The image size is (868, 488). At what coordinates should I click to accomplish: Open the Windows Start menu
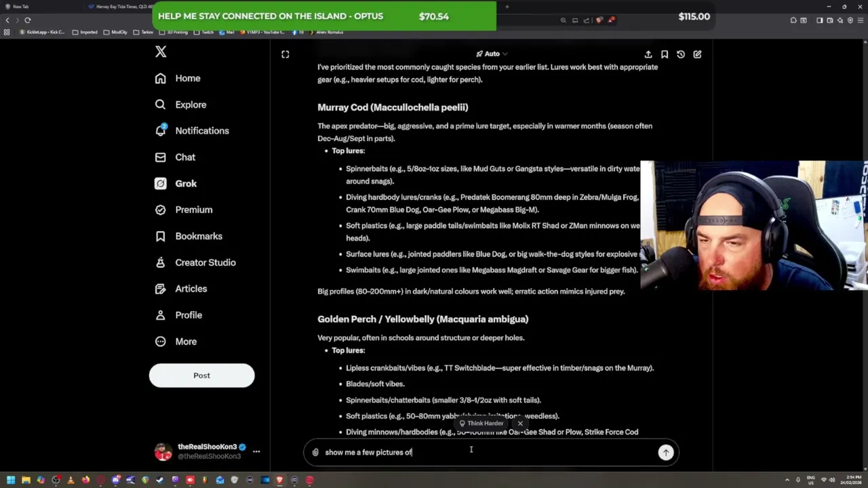[10, 480]
